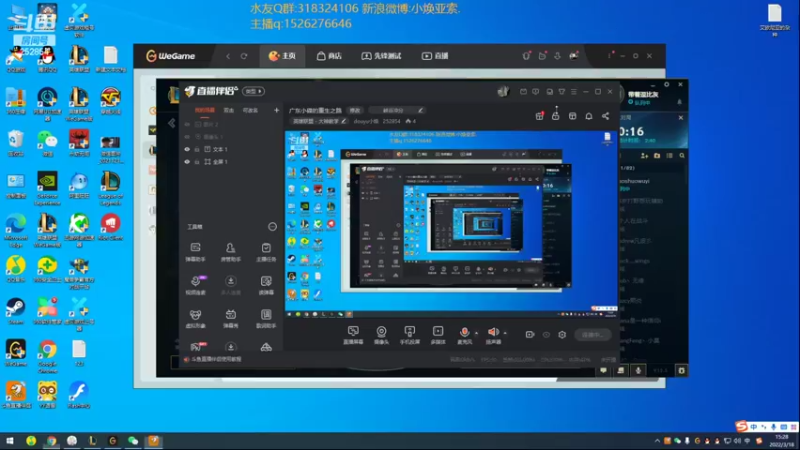Mute the speaker in the streaming toolbar
Image resolution: width=800 pixels, height=450 pixels.
click(x=492, y=332)
